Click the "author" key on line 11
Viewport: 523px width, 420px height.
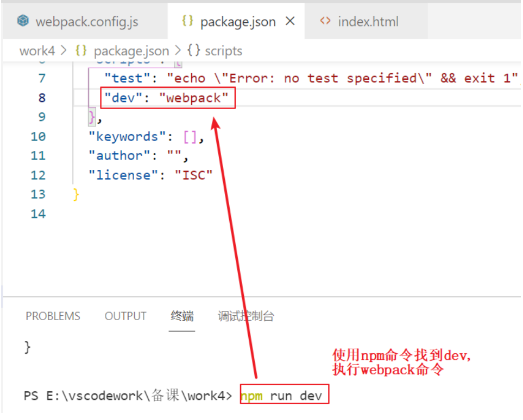click(119, 156)
